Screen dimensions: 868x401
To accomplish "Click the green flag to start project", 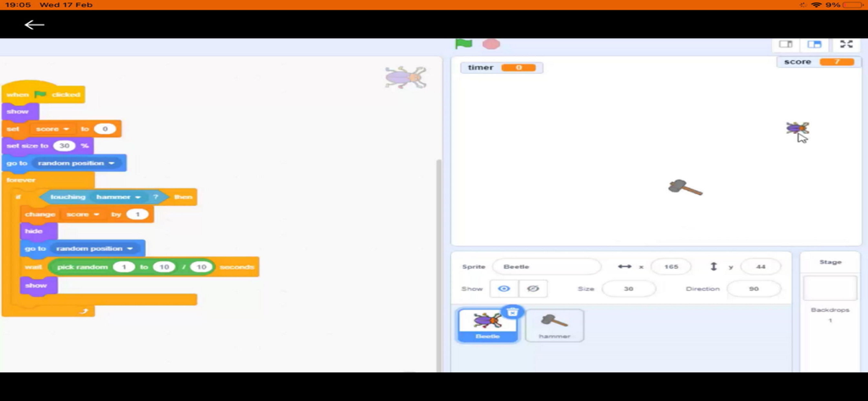I will click(x=464, y=44).
